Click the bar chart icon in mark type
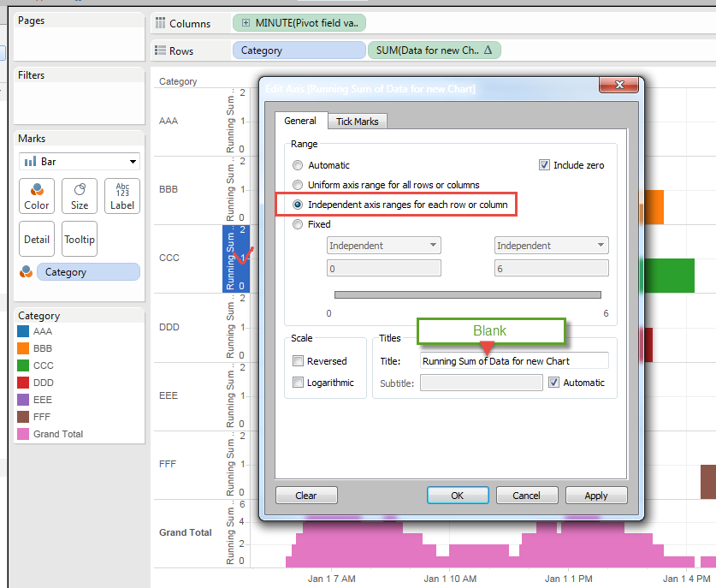This screenshot has width=716, height=588. pyautogui.click(x=30, y=161)
